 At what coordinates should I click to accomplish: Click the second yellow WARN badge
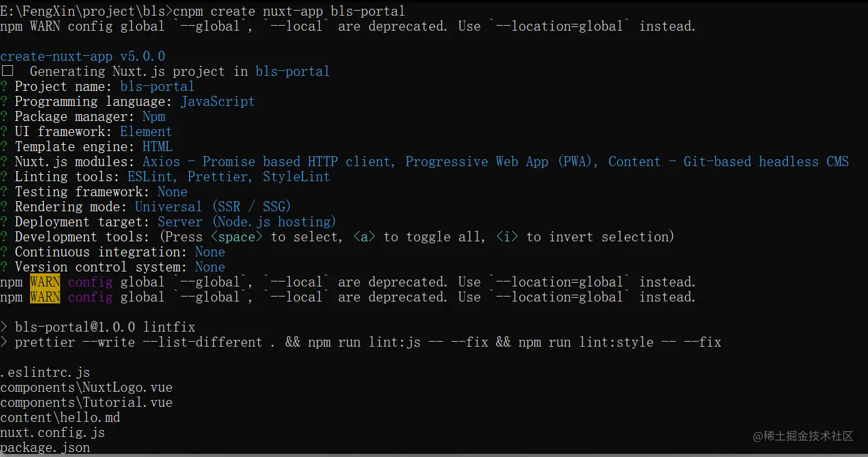pos(45,297)
